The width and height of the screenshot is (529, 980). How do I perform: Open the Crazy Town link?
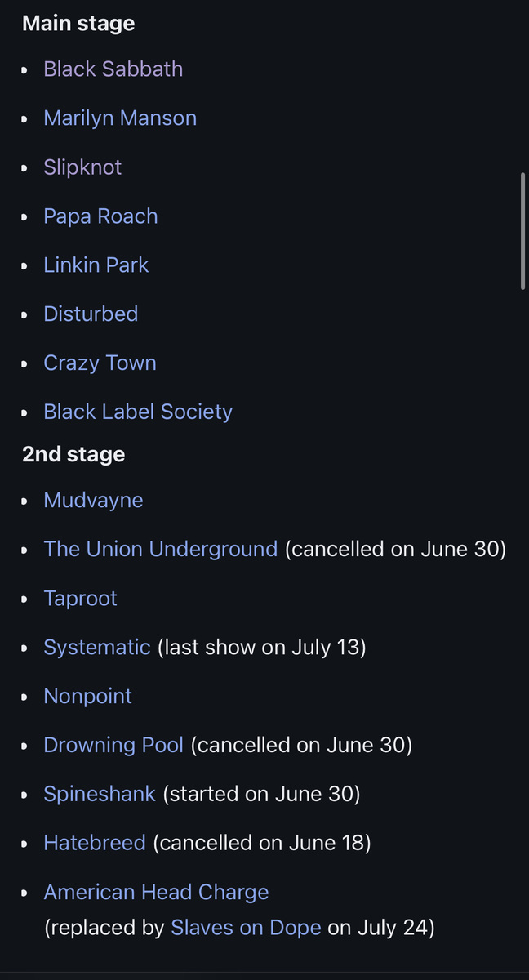pyautogui.click(x=100, y=363)
